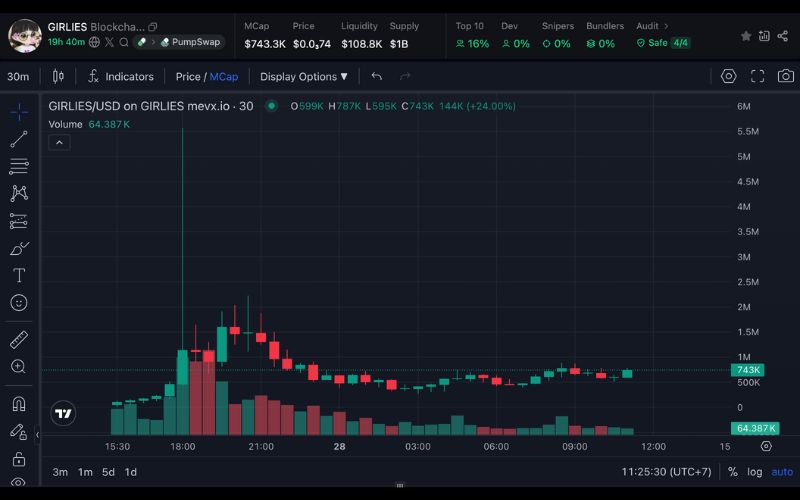Switch chart to Price view
Screen dimensions: 800x500
[188, 77]
